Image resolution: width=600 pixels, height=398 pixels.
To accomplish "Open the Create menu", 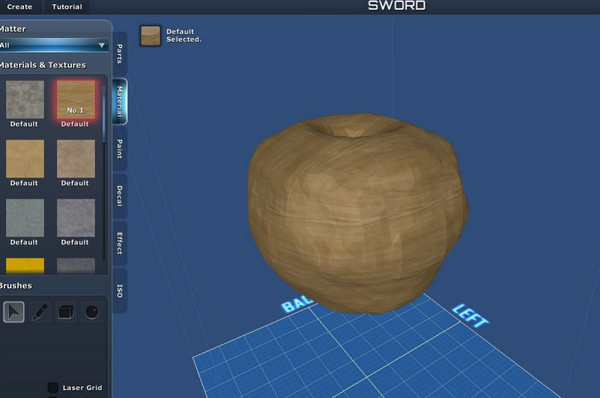I will pos(20,7).
